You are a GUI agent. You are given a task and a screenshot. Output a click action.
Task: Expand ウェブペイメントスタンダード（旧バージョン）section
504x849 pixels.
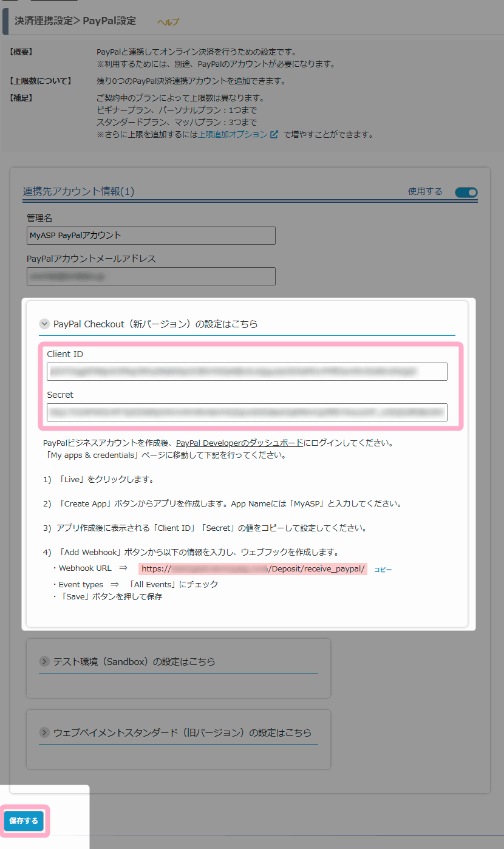point(182,732)
